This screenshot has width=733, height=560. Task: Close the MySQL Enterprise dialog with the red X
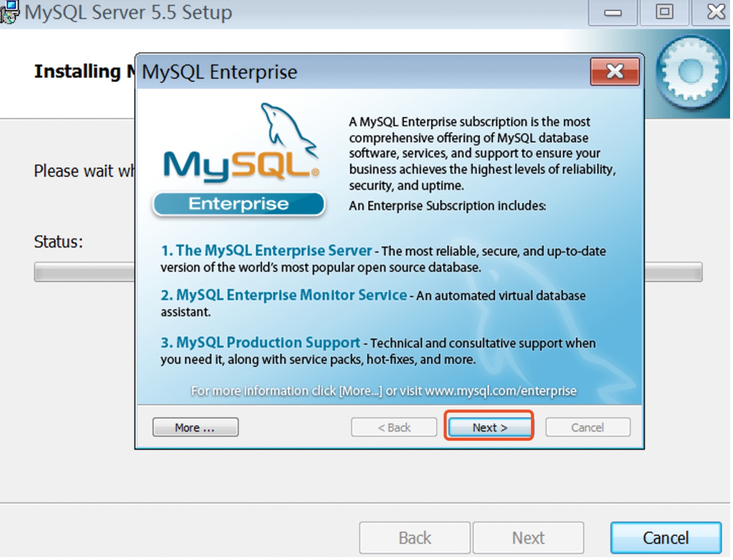[x=615, y=72]
